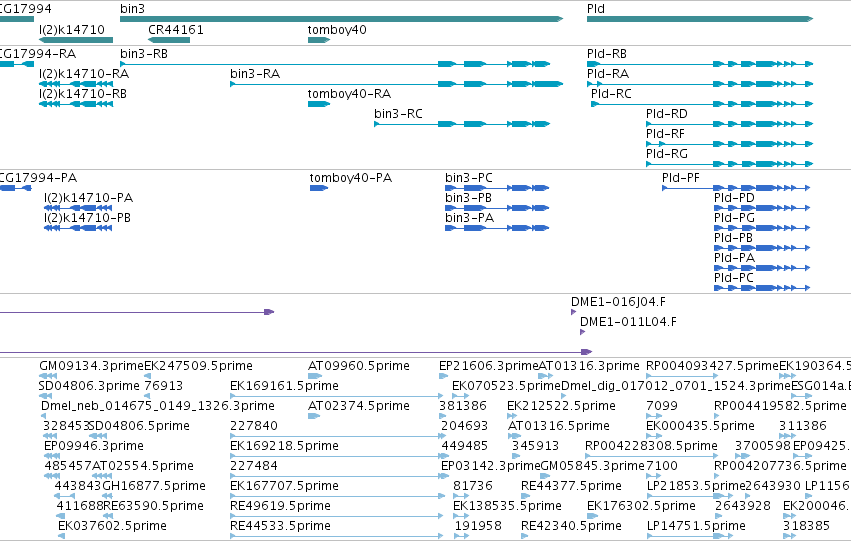Click protein Pld-PF
Screen dimensions: 851x541
(x=736, y=188)
